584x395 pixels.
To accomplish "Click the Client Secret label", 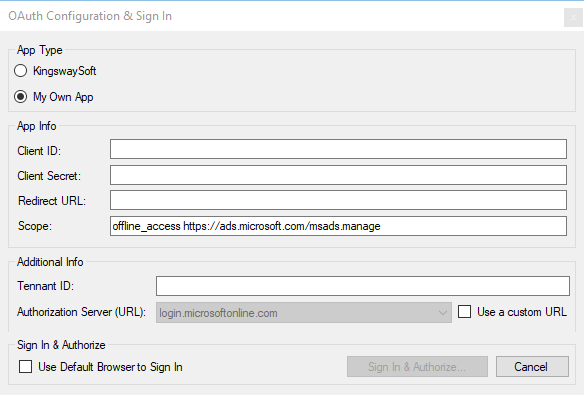I will (49, 176).
